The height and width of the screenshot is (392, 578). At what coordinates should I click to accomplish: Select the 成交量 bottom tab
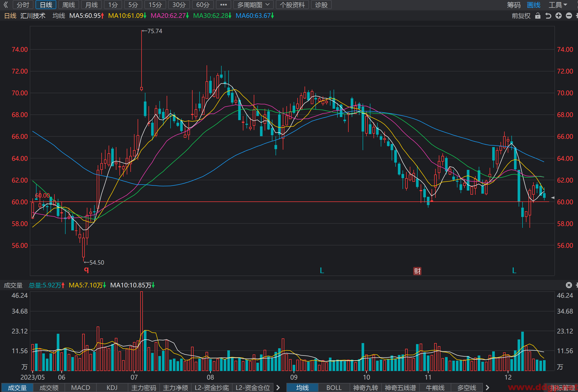[x=17, y=388]
